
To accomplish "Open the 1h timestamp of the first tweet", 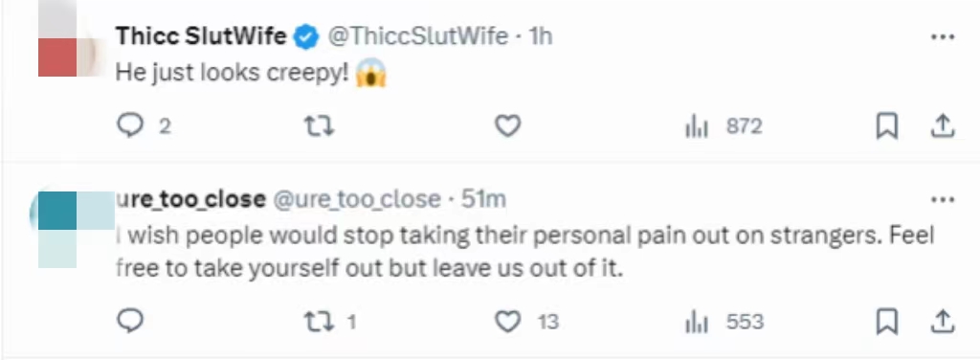I will [x=541, y=36].
